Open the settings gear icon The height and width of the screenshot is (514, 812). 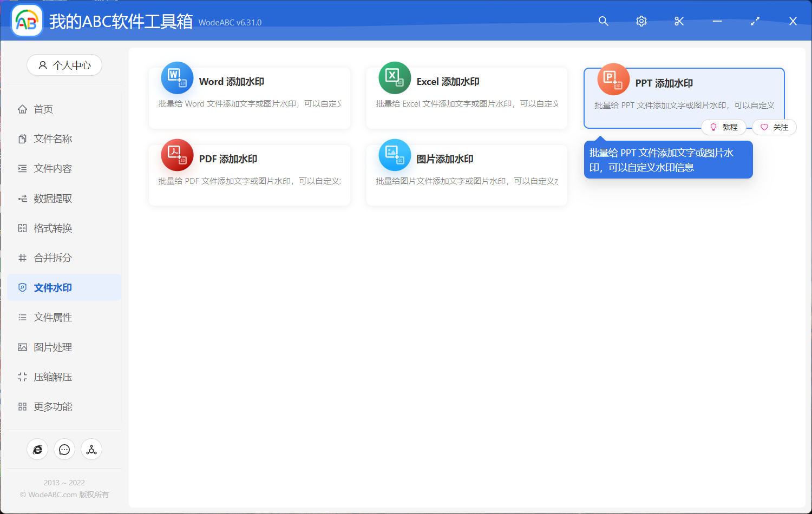click(641, 21)
